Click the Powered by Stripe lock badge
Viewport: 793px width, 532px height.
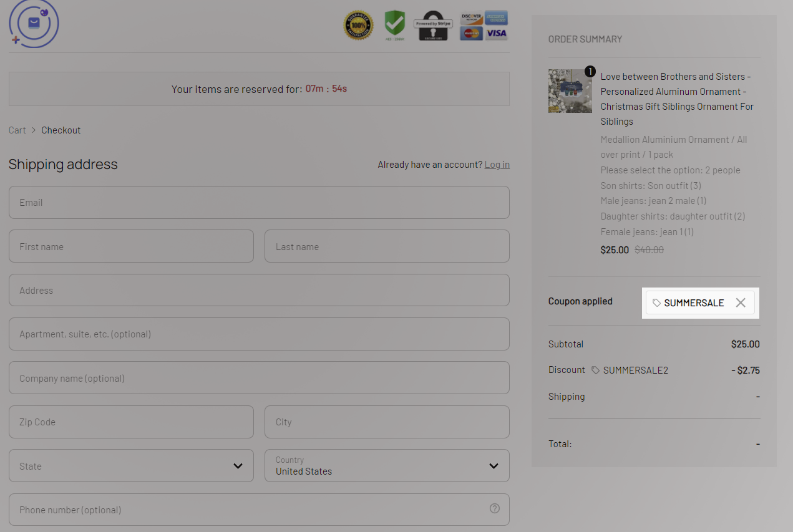(x=433, y=26)
